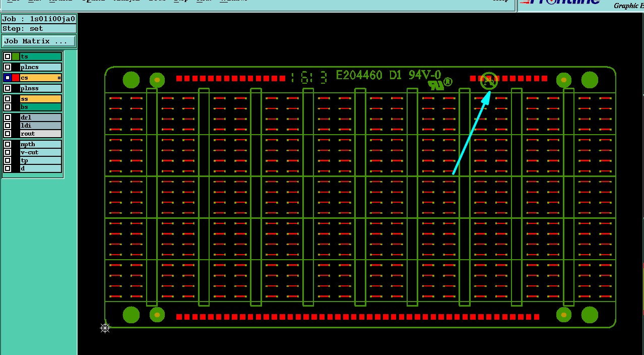Click the Job : 1s01i00ja0 label
The image size is (644, 355).
tap(39, 19)
